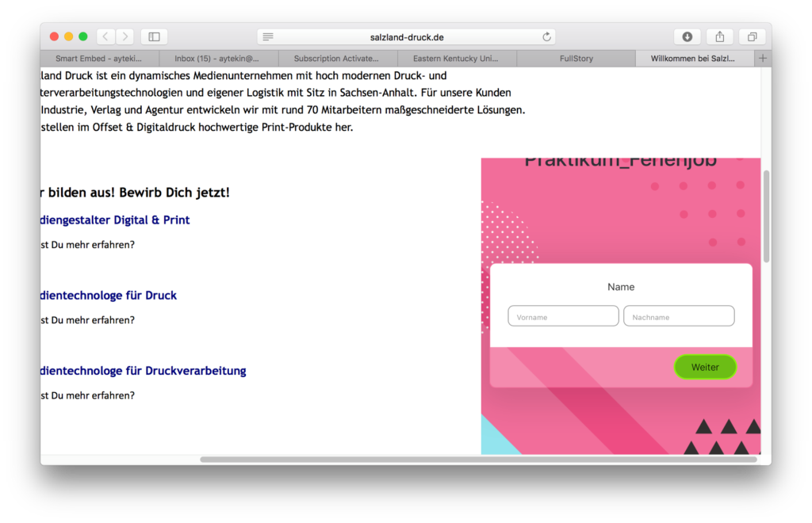Viewport: 812px width, 523px height.
Task: Click the salzland-druck.de address field
Action: 407,36
